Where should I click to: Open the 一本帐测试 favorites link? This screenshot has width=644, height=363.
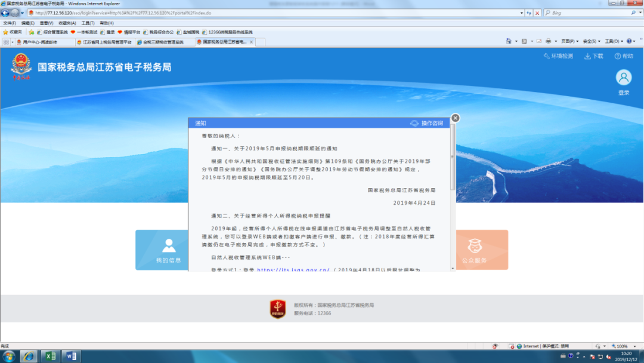(84, 32)
